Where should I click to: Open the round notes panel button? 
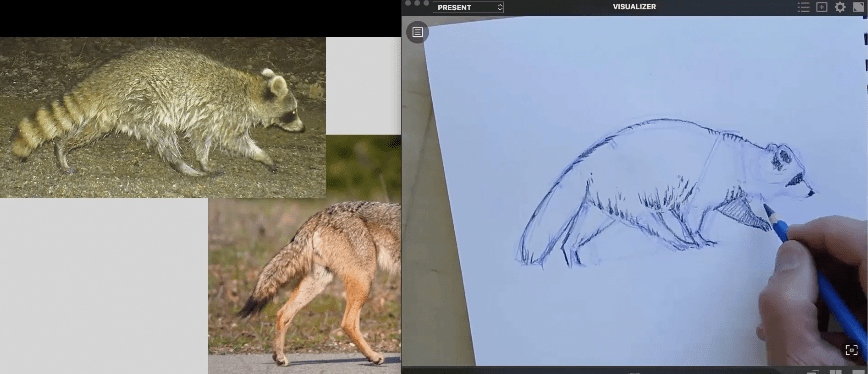[417, 32]
